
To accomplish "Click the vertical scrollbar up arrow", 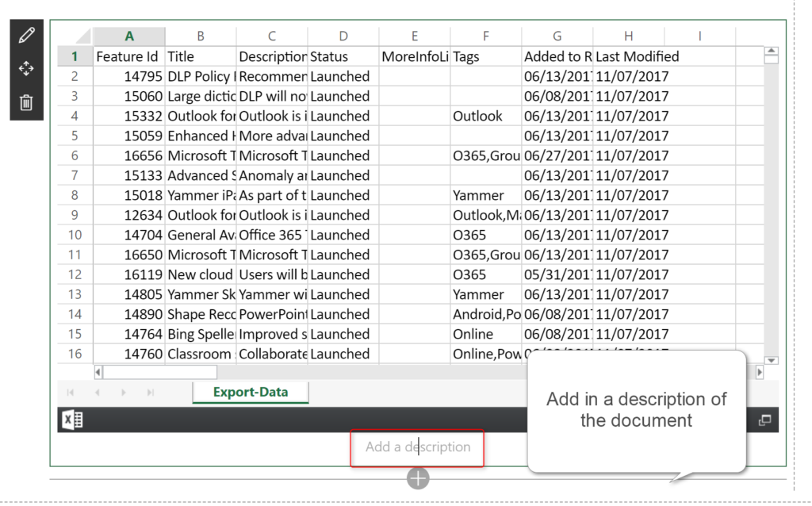I will (x=771, y=51).
